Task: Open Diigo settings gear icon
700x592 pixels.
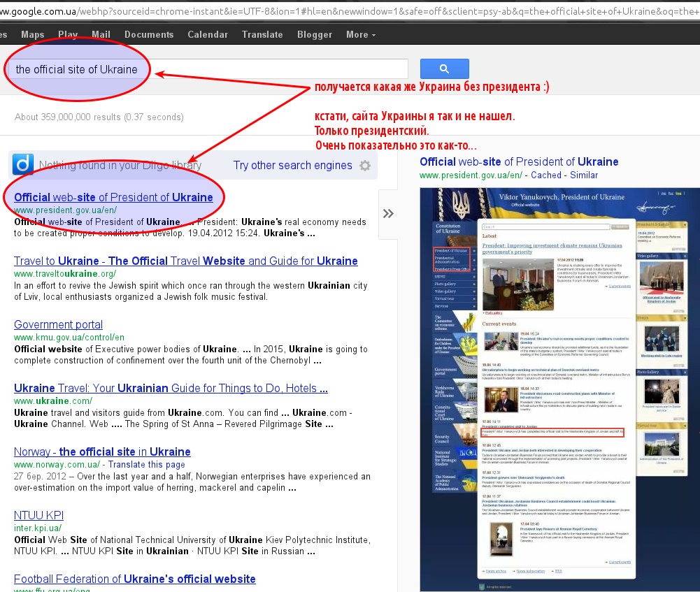Action: pos(365,166)
